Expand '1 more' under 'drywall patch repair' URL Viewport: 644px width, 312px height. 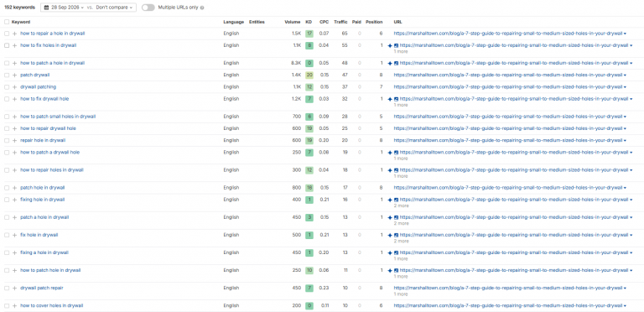pyautogui.click(x=401, y=294)
